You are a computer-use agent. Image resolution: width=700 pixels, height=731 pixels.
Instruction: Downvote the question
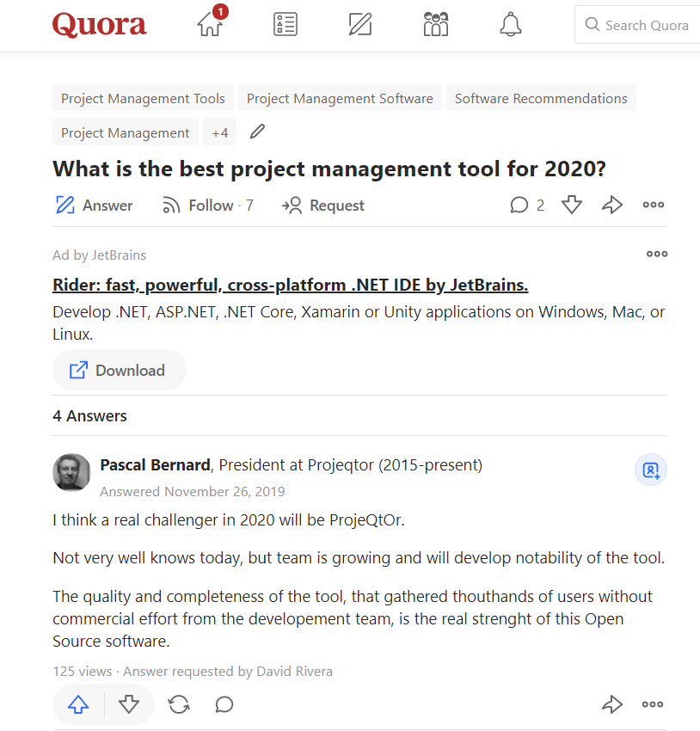click(572, 205)
